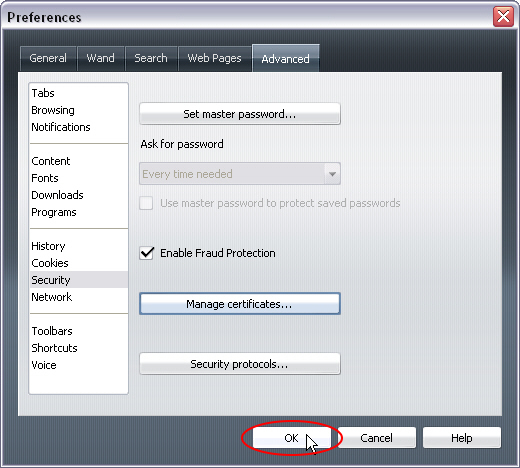Click the Set master password button
This screenshot has width=520, height=468.
240,114
